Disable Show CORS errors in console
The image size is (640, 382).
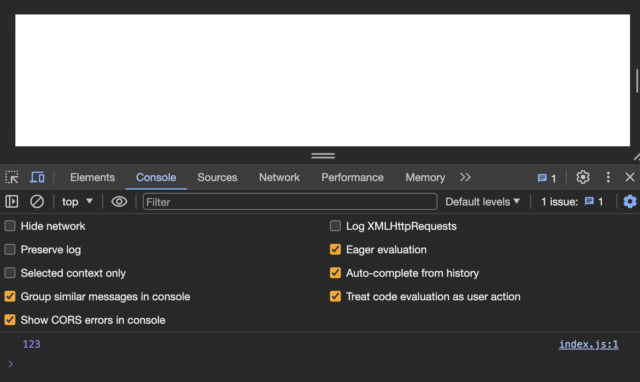tap(10, 320)
